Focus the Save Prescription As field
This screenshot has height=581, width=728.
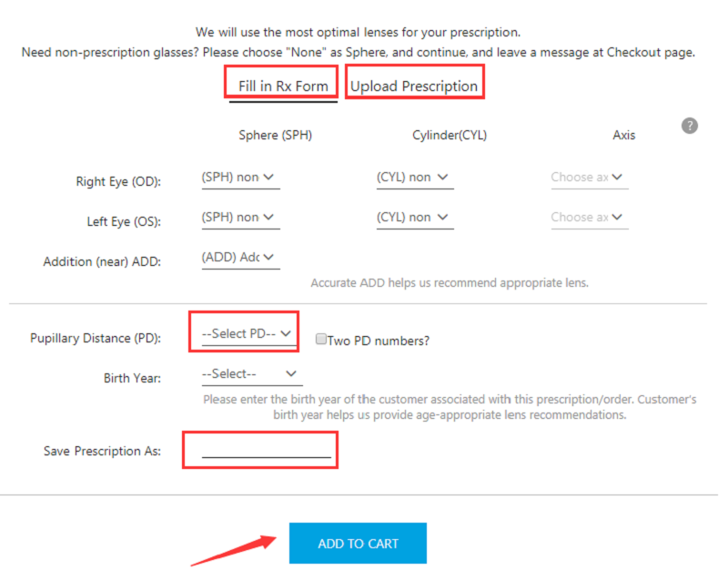[266, 450]
